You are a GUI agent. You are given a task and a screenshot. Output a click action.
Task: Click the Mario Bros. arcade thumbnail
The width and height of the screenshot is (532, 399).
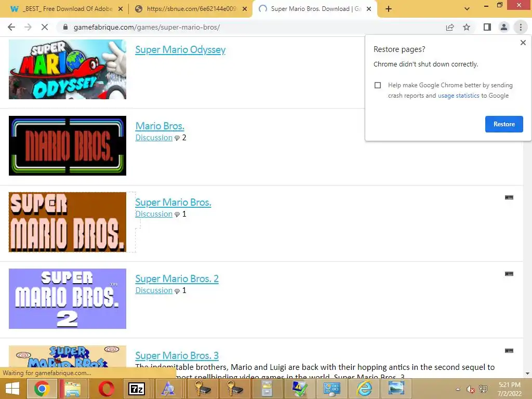(68, 145)
